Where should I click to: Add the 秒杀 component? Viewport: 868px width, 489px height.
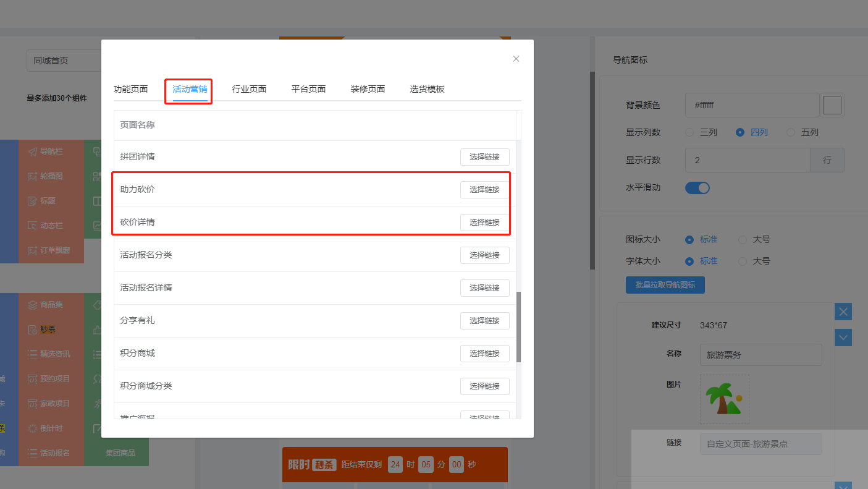coord(51,330)
